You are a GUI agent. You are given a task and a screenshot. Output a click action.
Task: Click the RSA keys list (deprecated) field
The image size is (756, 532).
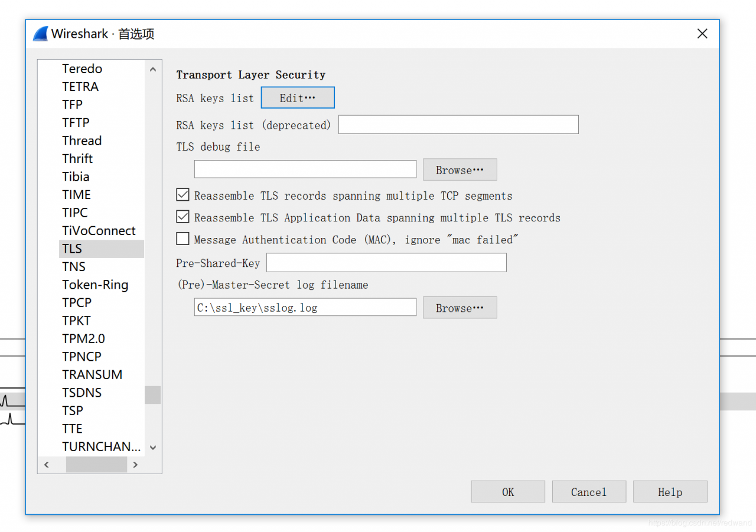click(458, 125)
